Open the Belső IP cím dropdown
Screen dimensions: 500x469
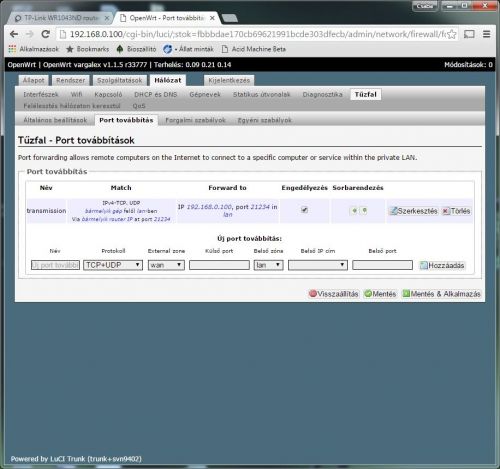[x=318, y=265]
